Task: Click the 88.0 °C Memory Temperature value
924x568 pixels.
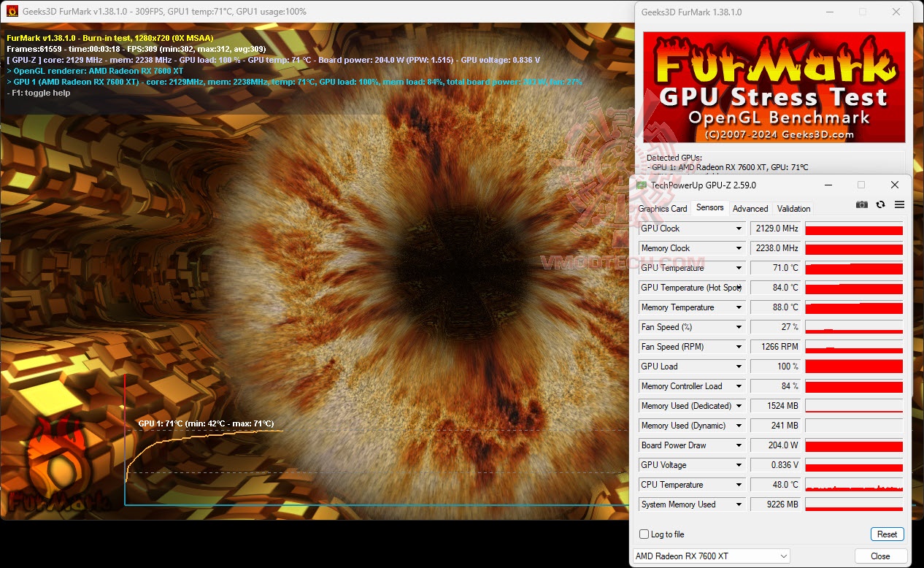Action: (x=776, y=307)
